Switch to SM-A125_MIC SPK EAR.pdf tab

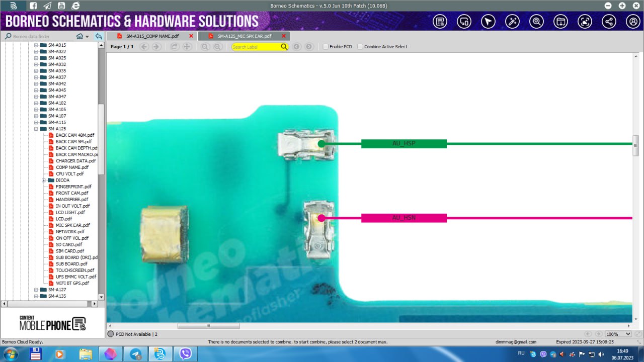coord(244,36)
